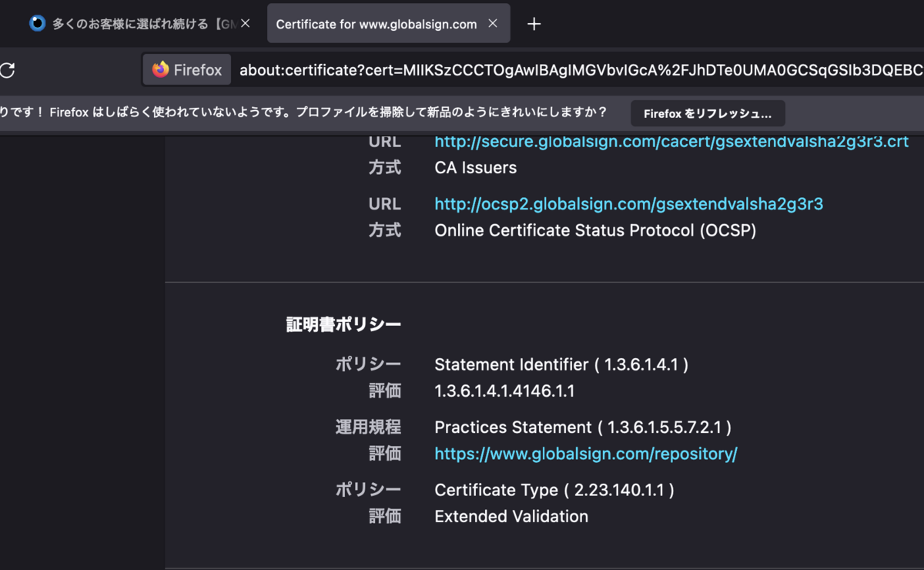The image size is (924, 570).
Task: Click the 1.3.6.1.4.1.4146.1.1 policy value
Action: tap(504, 391)
